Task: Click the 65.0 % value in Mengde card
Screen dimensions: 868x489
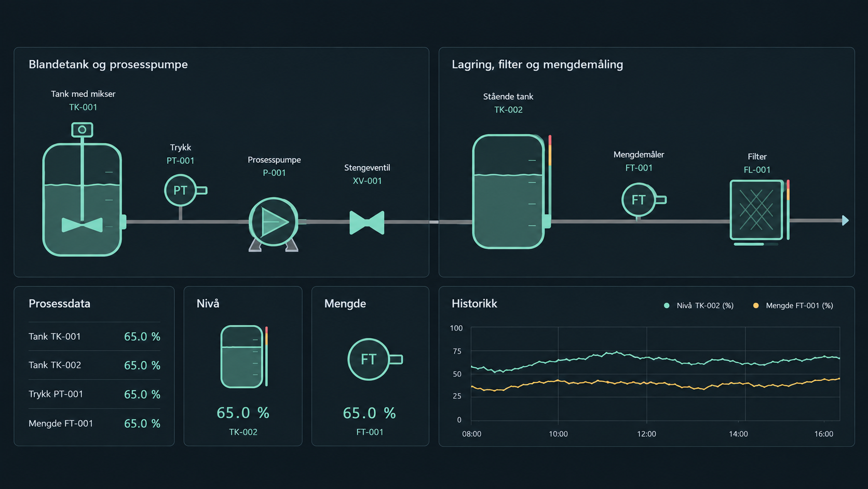Action: (370, 413)
